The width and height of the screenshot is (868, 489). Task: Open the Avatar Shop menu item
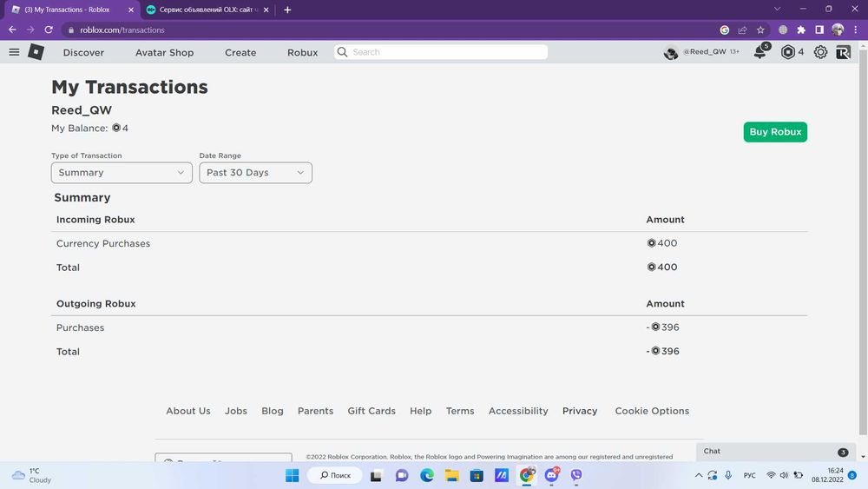click(x=164, y=53)
